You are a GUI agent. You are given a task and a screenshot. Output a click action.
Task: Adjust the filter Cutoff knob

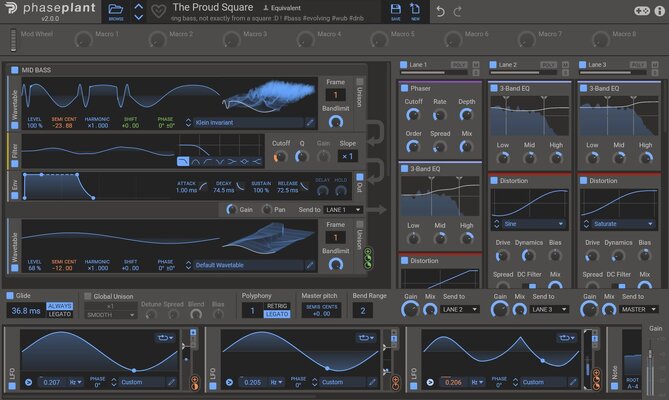(280, 157)
